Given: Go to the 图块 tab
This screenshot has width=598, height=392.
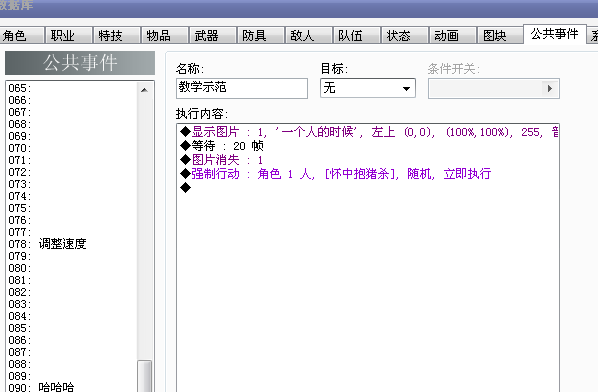Looking at the screenshot, I should click(x=501, y=35).
